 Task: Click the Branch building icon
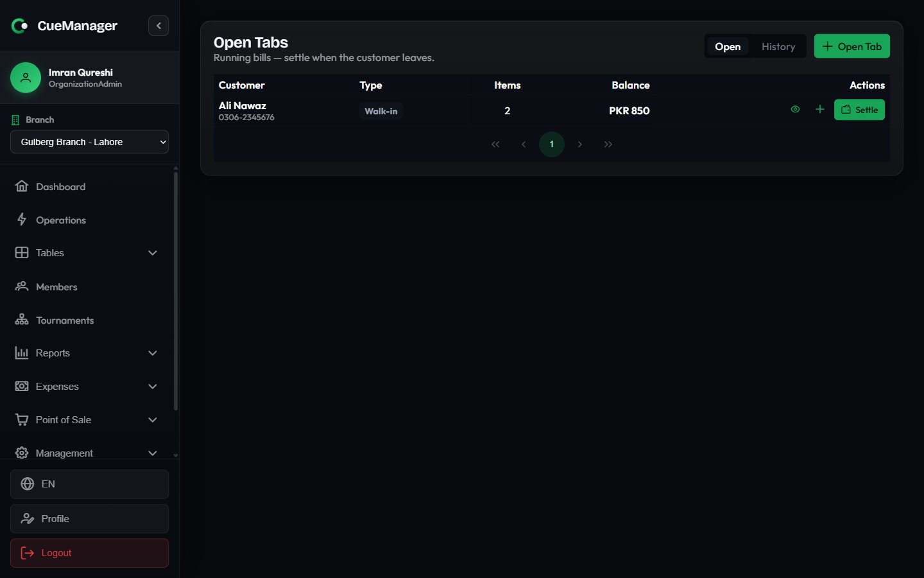click(15, 120)
